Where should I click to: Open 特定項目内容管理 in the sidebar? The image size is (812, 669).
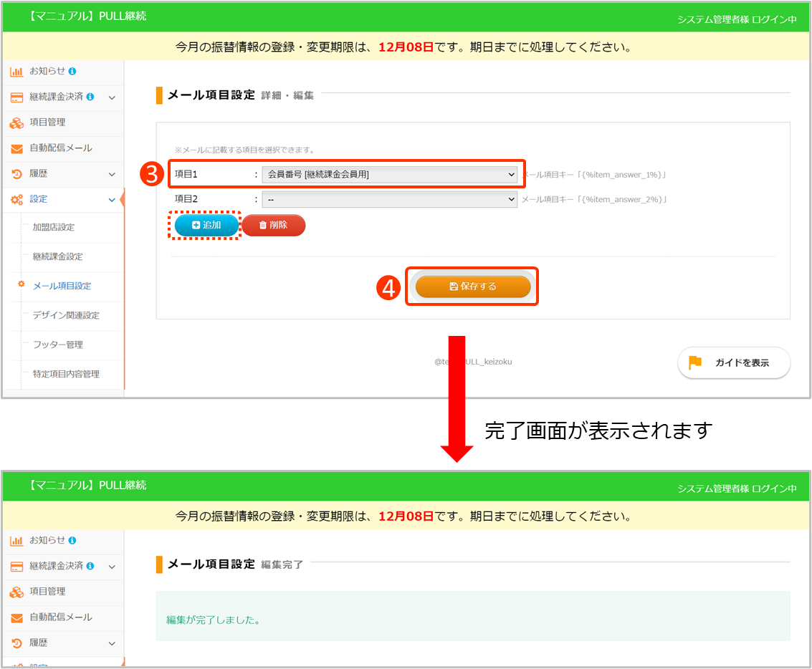click(x=66, y=374)
